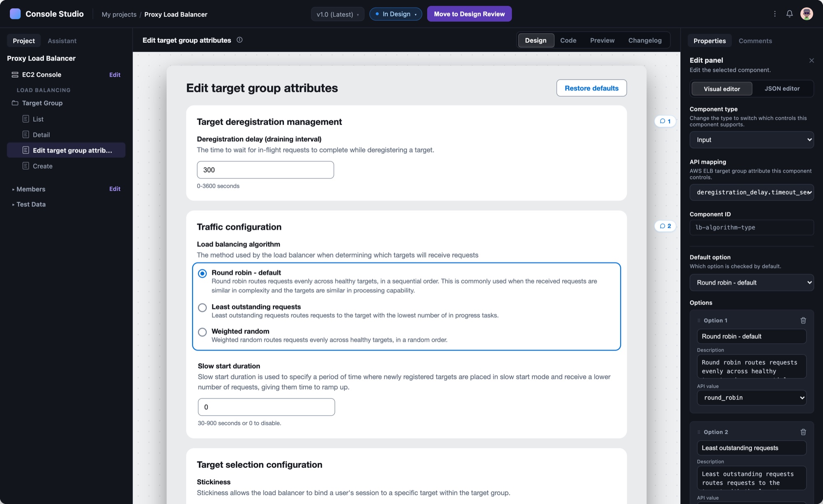
Task: Click the Detail page icon
Action: click(26, 134)
